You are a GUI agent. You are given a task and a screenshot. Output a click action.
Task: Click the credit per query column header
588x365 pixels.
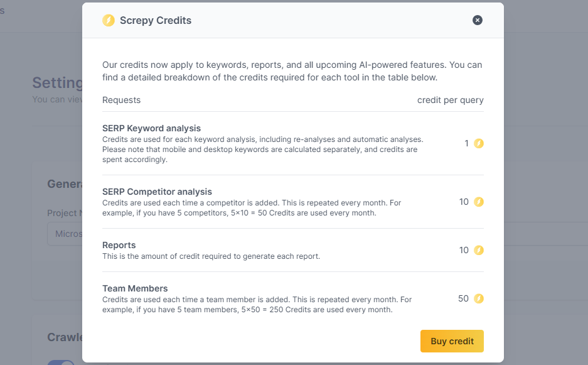(x=450, y=100)
